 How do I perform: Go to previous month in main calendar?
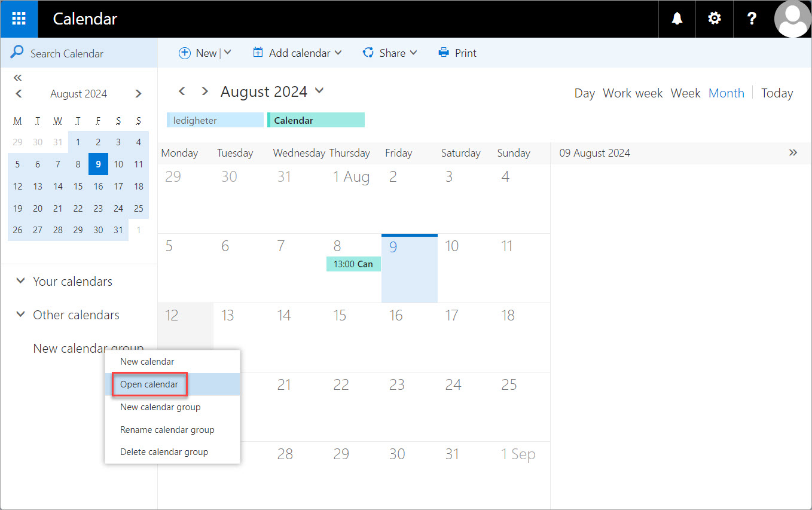(182, 91)
